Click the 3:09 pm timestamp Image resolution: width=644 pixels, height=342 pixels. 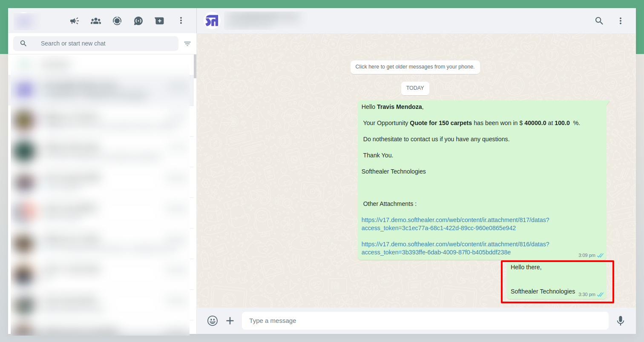586,255
